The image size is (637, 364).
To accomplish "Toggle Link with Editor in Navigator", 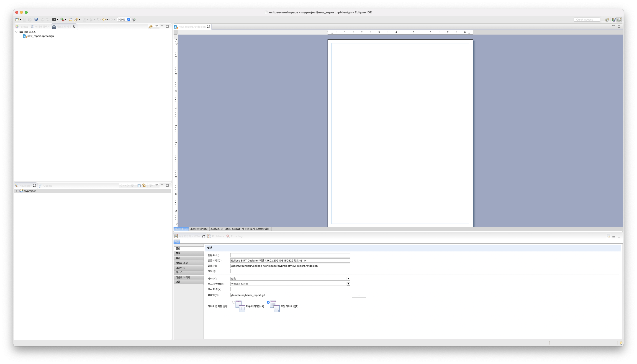I will pyautogui.click(x=144, y=185).
